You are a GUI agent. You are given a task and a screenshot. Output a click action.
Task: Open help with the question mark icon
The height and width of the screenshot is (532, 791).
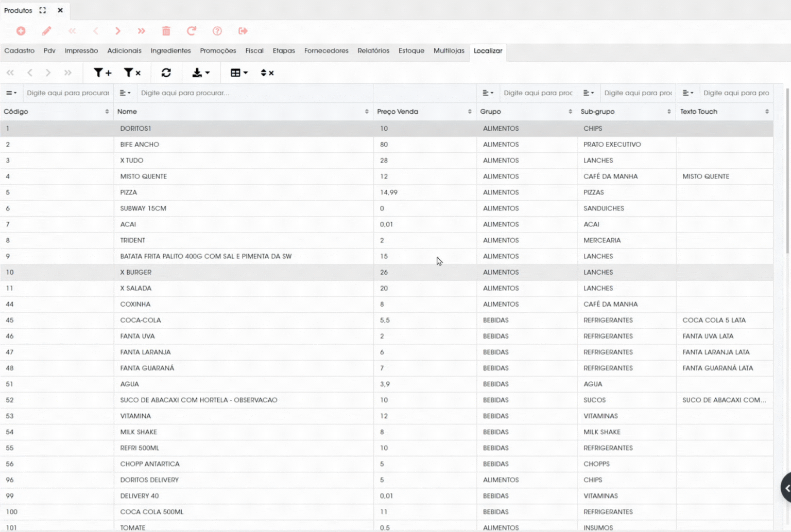tap(217, 31)
